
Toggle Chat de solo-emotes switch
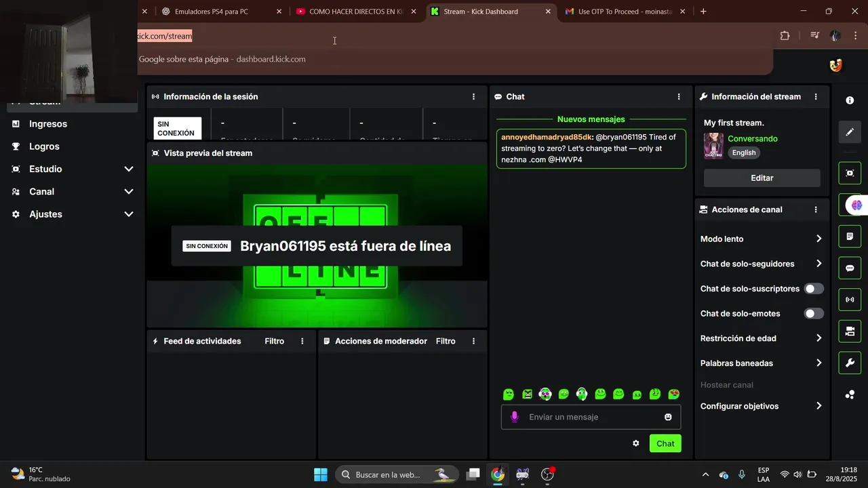click(814, 313)
